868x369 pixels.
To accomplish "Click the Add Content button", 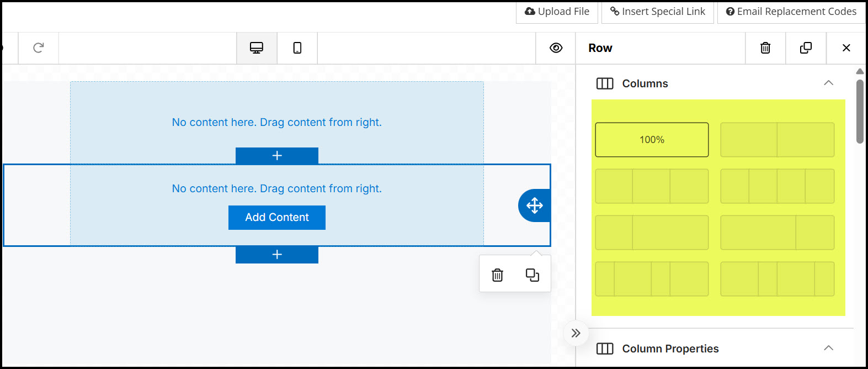I will 277,218.
